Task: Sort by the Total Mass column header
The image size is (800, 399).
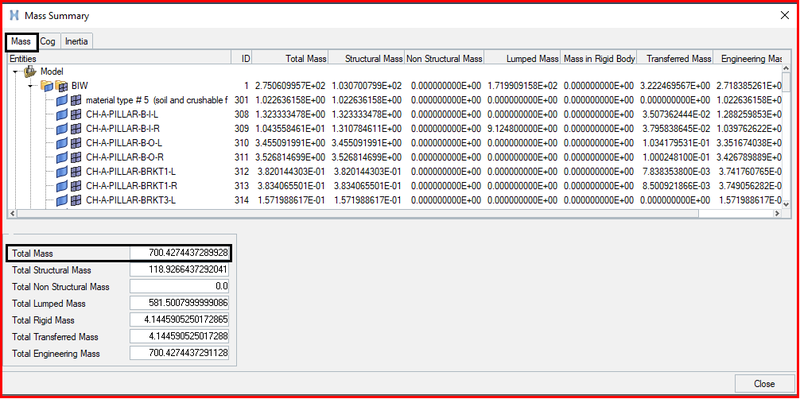Action: (290, 59)
